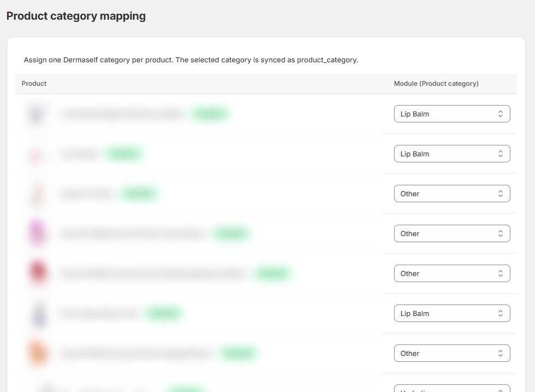Screen dimensions: 535x392
Task: Select the orange product thumbnail
Action: click(x=37, y=353)
